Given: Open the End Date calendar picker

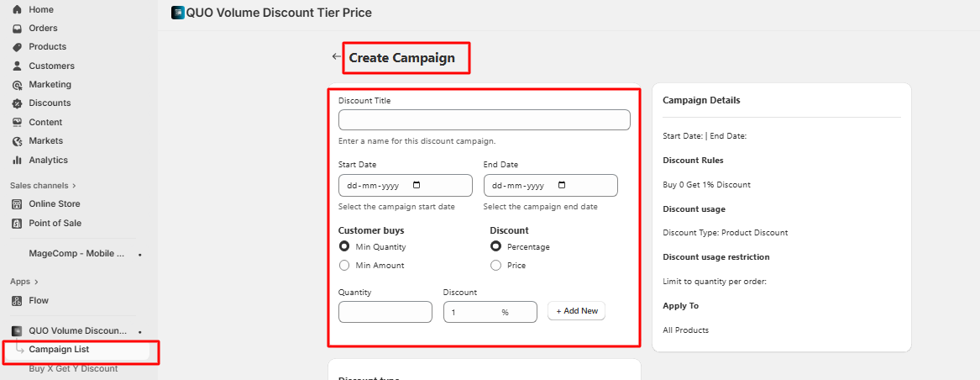Looking at the screenshot, I should (563, 185).
